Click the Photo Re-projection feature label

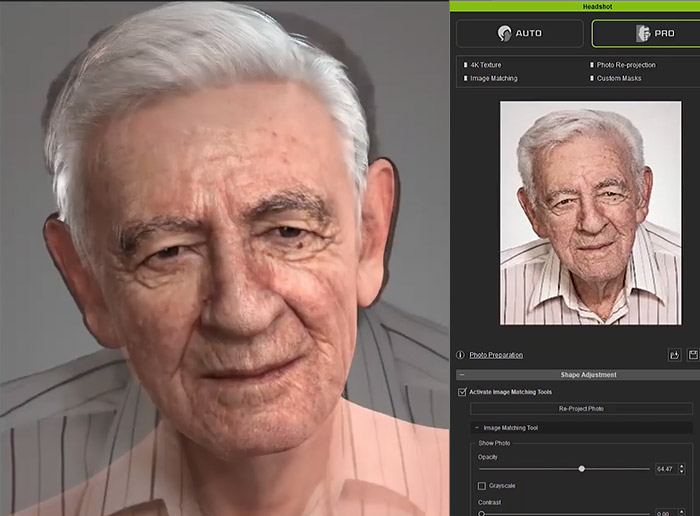coord(626,65)
